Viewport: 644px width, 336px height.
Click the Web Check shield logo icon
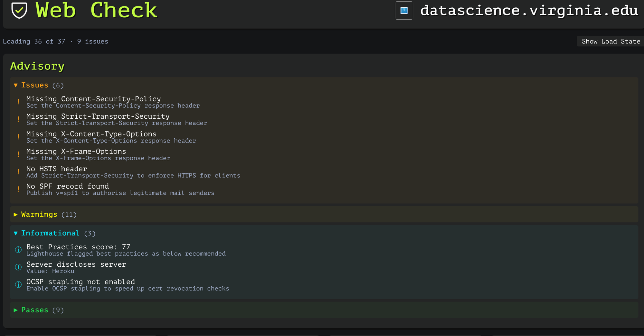click(x=19, y=10)
